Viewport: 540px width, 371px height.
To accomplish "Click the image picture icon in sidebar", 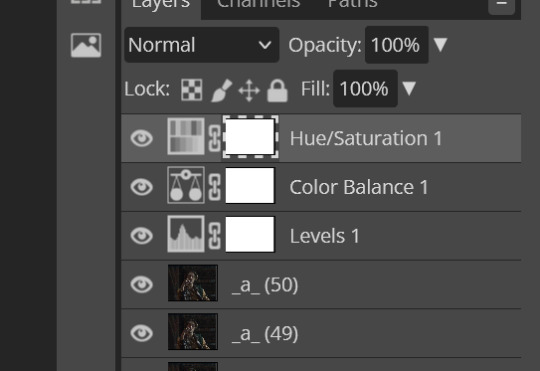I will [86, 45].
